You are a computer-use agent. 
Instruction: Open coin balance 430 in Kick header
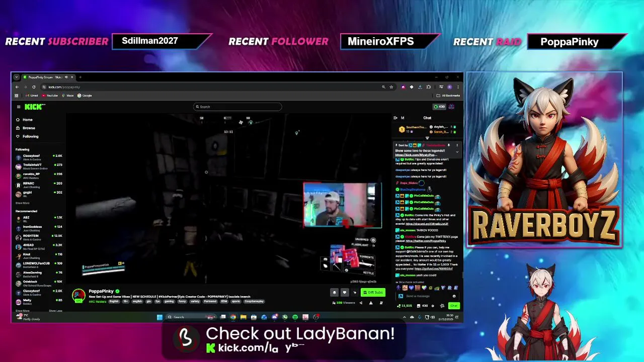[439, 107]
